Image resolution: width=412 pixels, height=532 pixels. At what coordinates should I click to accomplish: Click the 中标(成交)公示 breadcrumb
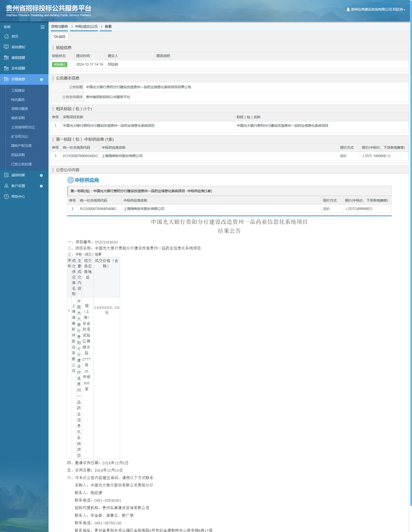point(87,27)
